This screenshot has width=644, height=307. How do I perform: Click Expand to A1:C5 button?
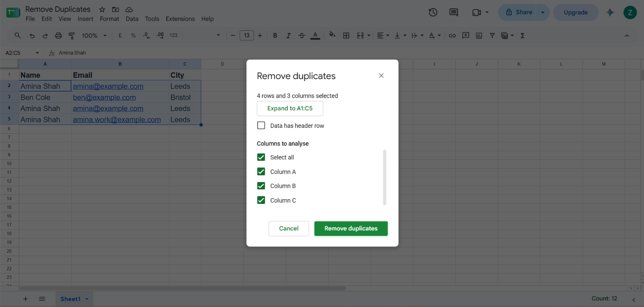290,108
